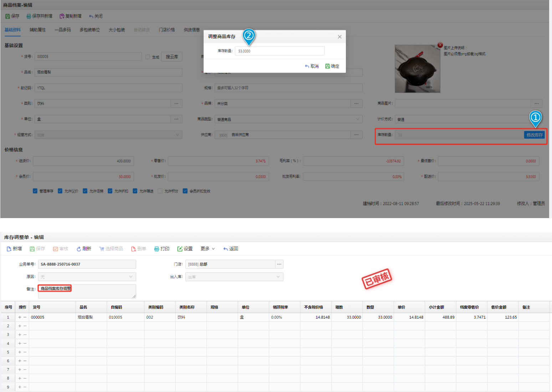The height and width of the screenshot is (392, 552).
Task: Click the 打印 print icon
Action: tap(157, 249)
